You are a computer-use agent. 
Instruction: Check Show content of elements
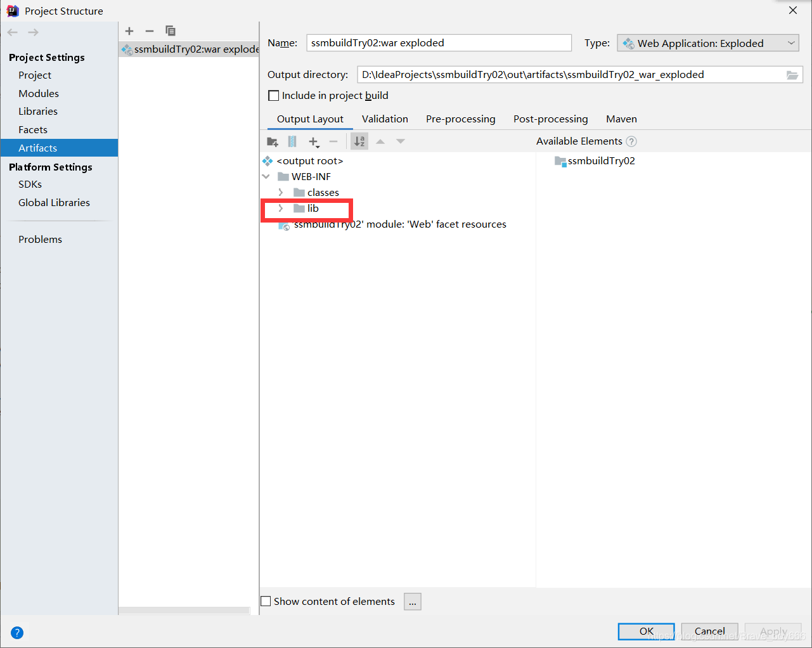(x=266, y=601)
